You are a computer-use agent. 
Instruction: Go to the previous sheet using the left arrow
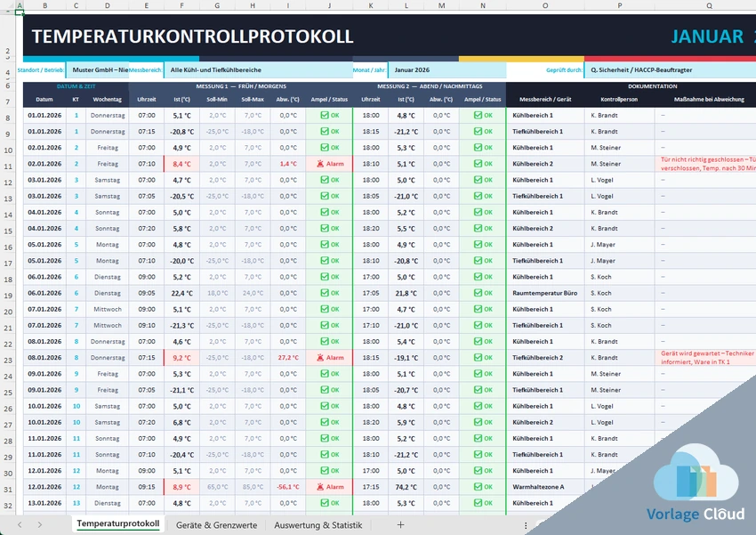(x=20, y=525)
